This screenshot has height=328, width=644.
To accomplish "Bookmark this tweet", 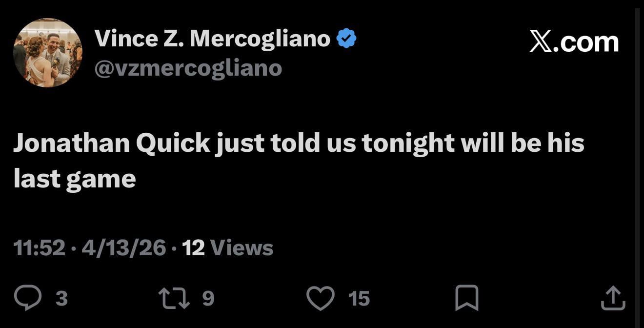I will 466,298.
